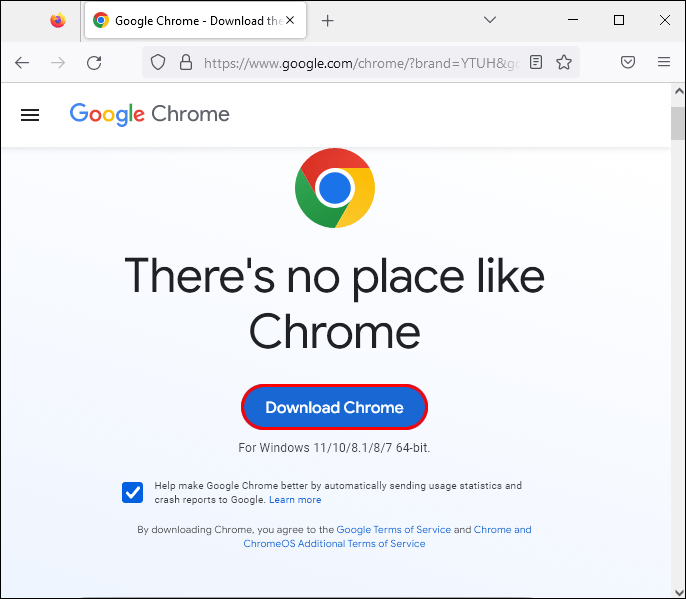Click the page's vertical scrollbar thumb
Viewport: 686px width, 599px height.
click(678, 123)
